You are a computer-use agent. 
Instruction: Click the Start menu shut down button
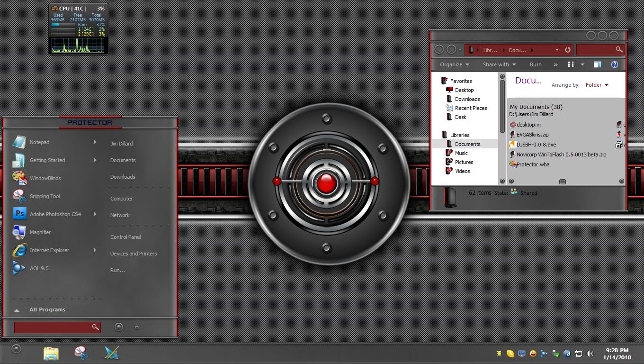pos(119,327)
